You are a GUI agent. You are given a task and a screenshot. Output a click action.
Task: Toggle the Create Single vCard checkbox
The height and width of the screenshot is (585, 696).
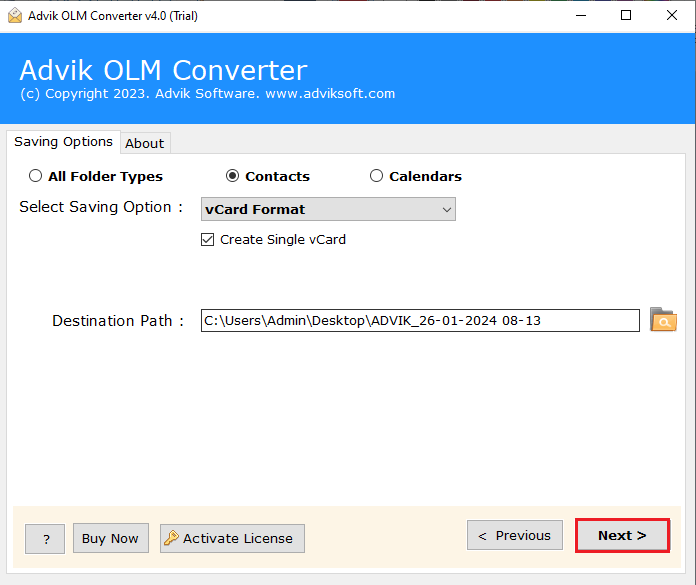[207, 240]
